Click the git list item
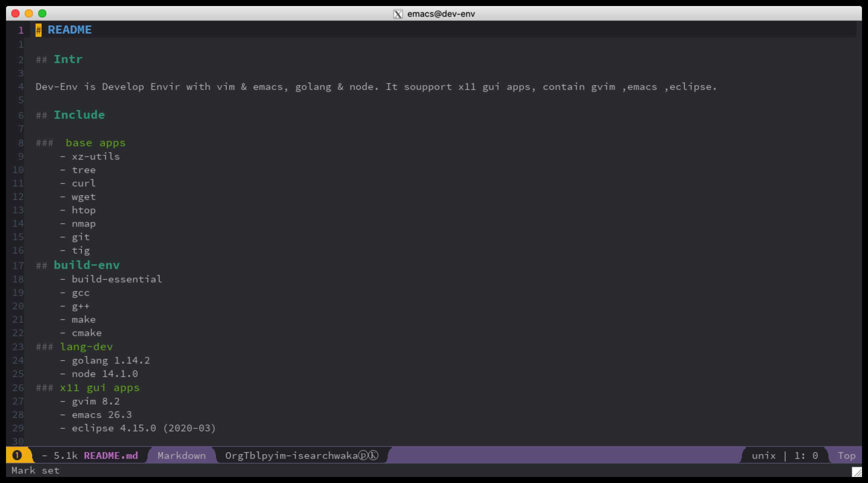868x483 pixels. click(x=80, y=237)
